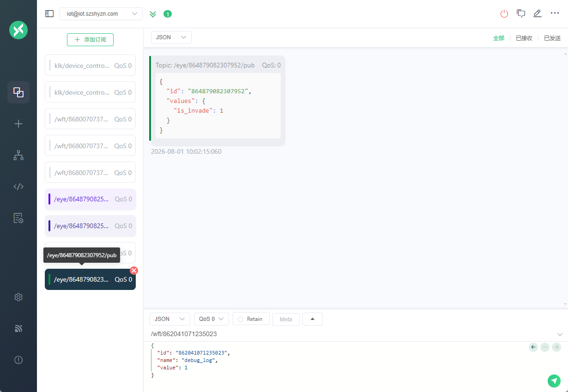Screen dimensions: 568x392
Task: Filter to received messages 已接收
Action: (524, 38)
